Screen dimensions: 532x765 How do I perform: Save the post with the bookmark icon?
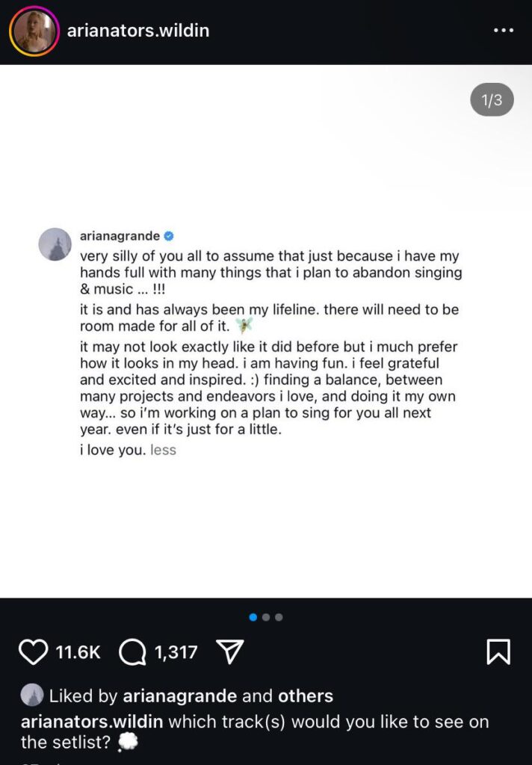498,651
